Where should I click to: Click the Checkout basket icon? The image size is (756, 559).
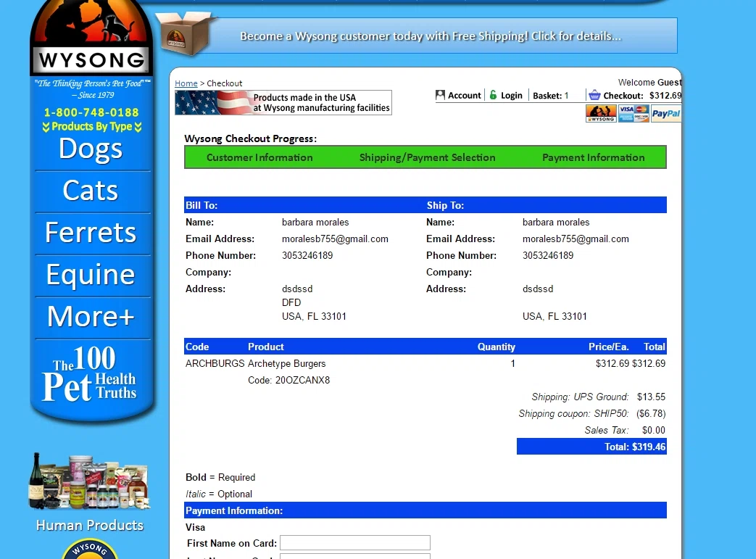pyautogui.click(x=594, y=95)
